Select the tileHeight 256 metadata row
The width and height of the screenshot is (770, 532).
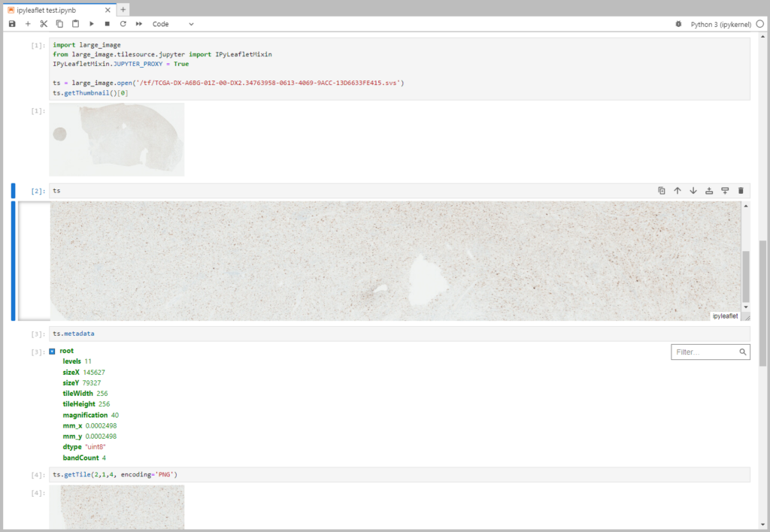(x=86, y=404)
